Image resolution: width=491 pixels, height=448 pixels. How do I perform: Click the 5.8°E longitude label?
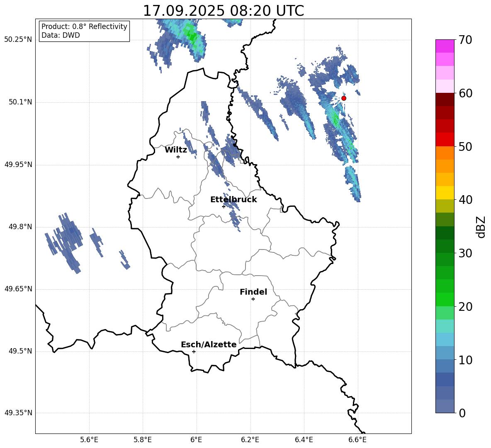143,440
